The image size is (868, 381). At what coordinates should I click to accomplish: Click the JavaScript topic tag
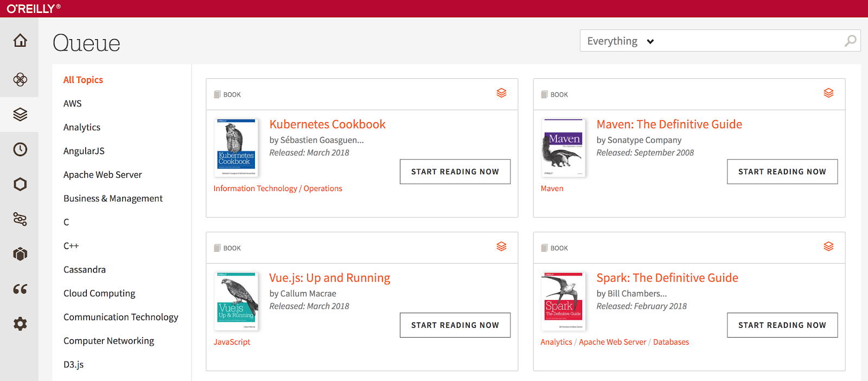(x=232, y=342)
